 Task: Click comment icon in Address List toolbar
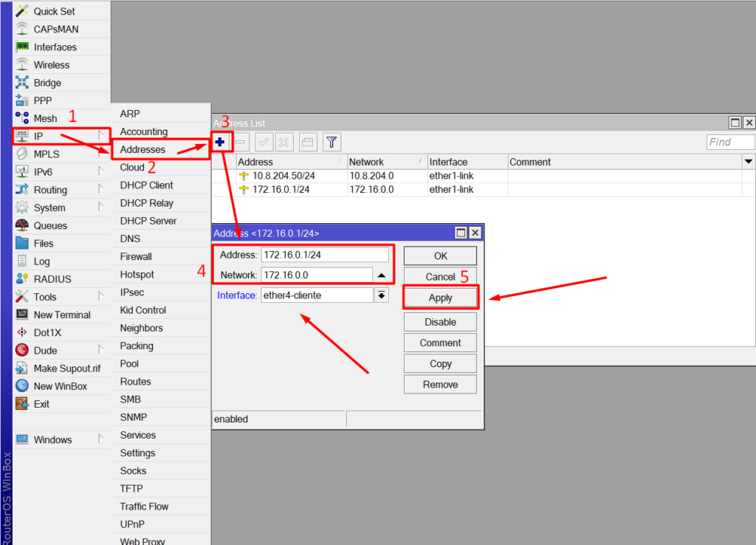click(308, 143)
